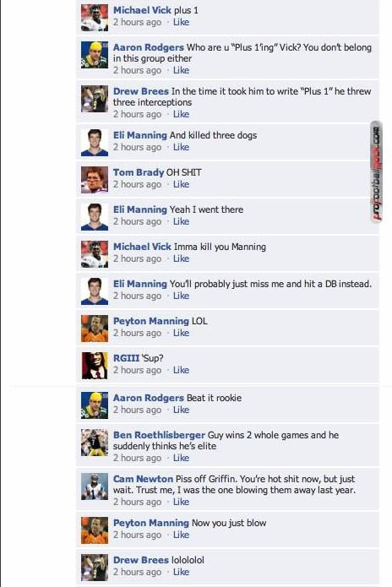Image resolution: width=392 pixels, height=587 pixels.
Task: Click the avatar on Michael Vick's plus 1 comment
Action: click(95, 18)
